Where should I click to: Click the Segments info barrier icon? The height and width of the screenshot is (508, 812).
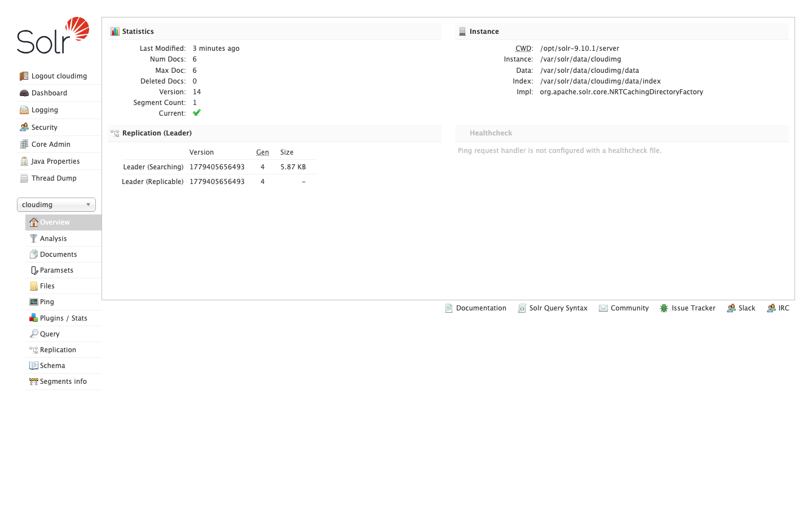click(x=34, y=382)
